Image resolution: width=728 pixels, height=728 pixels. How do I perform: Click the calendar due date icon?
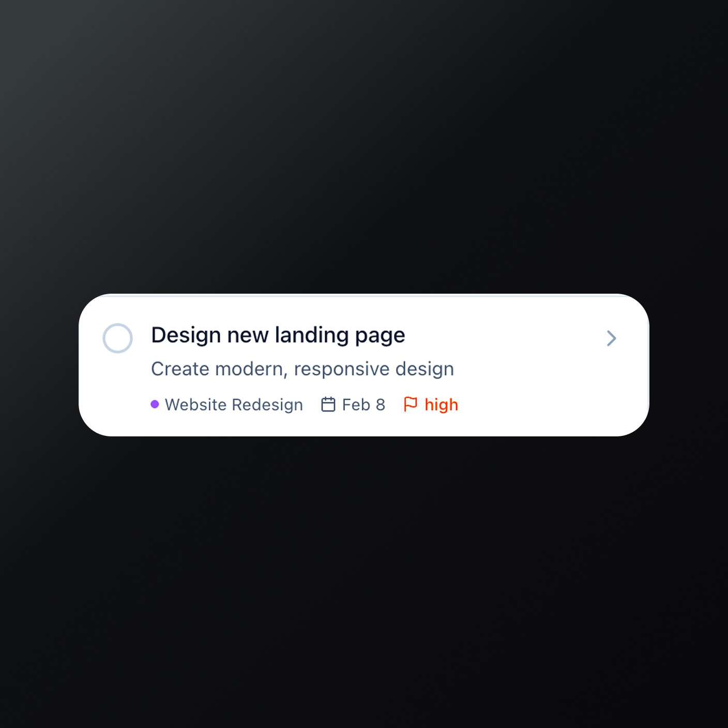(x=328, y=404)
